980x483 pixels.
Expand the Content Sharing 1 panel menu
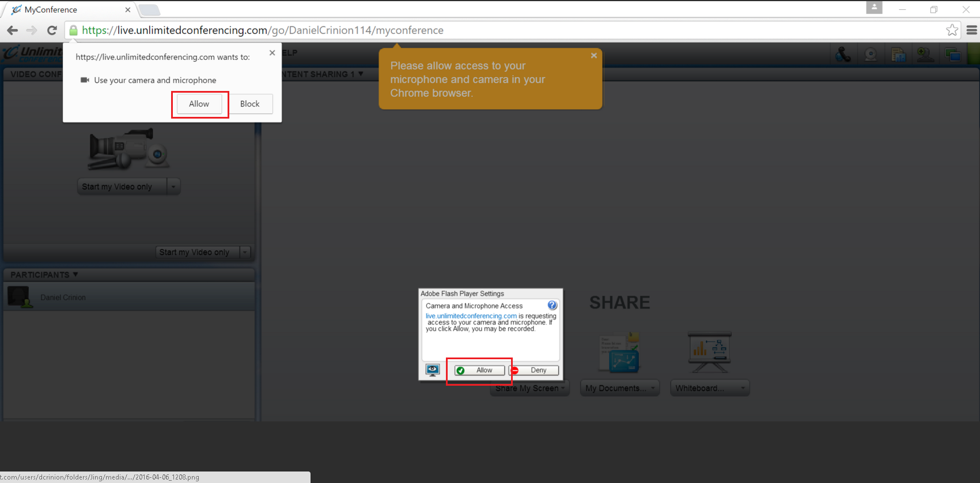(360, 74)
